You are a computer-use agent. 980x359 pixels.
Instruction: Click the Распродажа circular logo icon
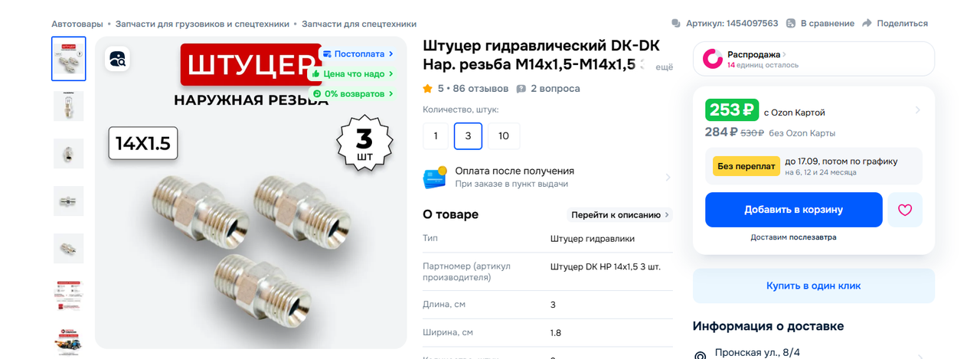(x=713, y=59)
